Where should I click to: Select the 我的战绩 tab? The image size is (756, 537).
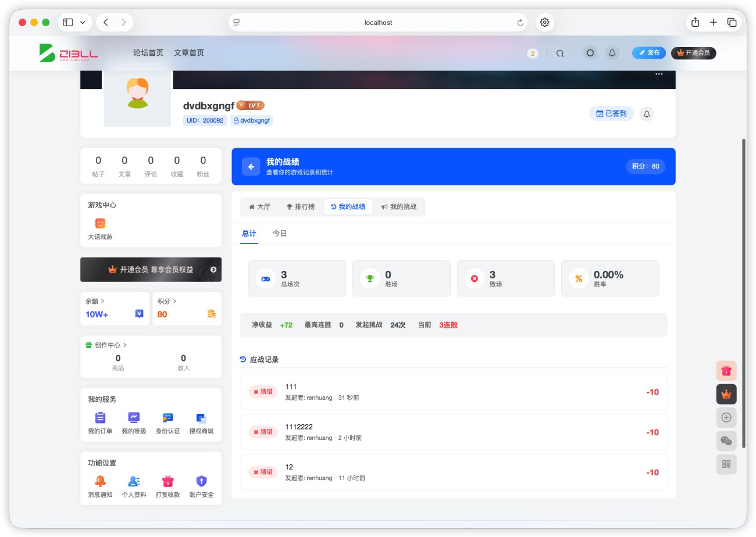(x=348, y=207)
